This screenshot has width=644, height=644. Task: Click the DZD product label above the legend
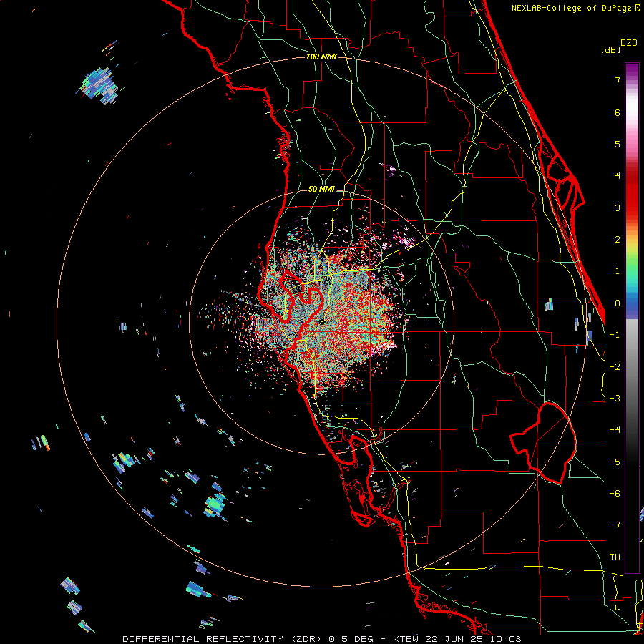(629, 43)
